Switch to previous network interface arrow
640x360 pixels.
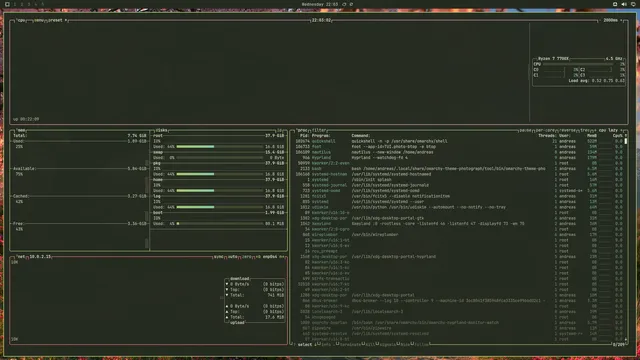(258, 257)
